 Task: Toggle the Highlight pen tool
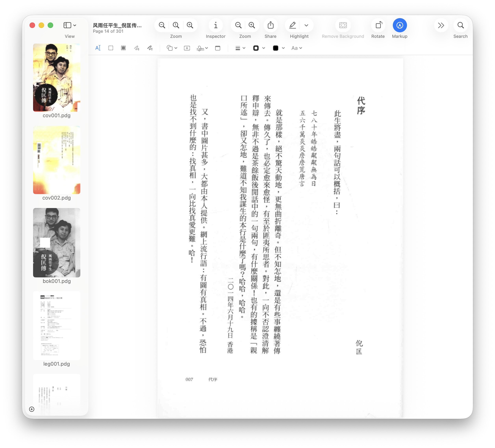(292, 25)
